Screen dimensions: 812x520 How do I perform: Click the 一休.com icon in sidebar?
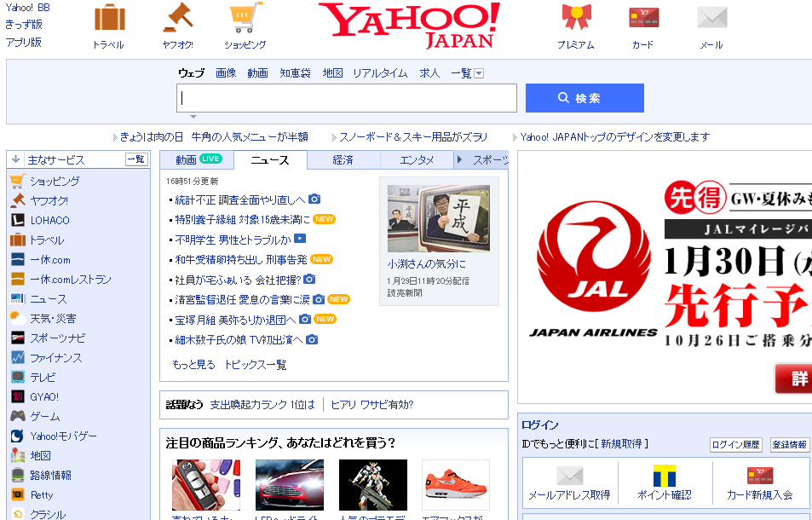tap(18, 259)
